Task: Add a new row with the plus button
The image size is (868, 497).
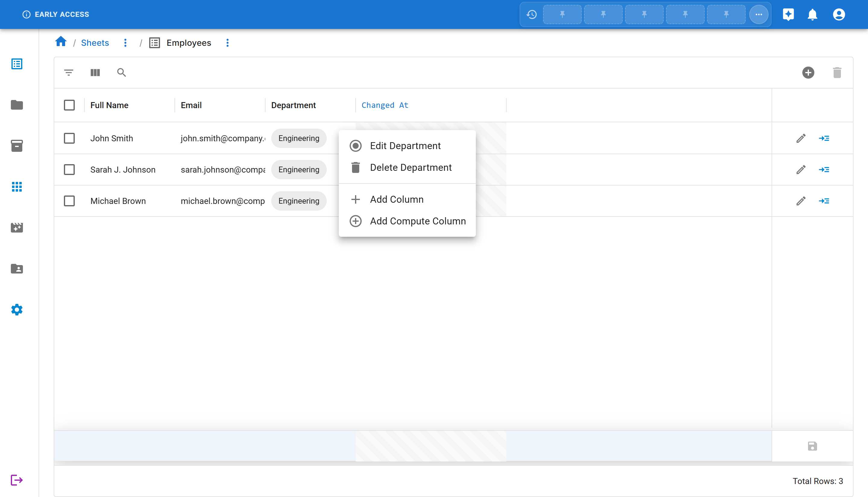Action: pos(808,73)
